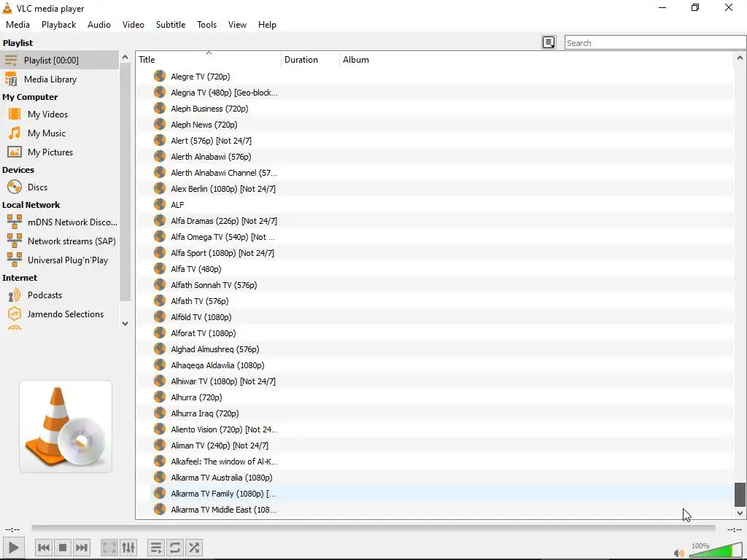
Task: Open My Videos folder
Action: tap(59, 114)
